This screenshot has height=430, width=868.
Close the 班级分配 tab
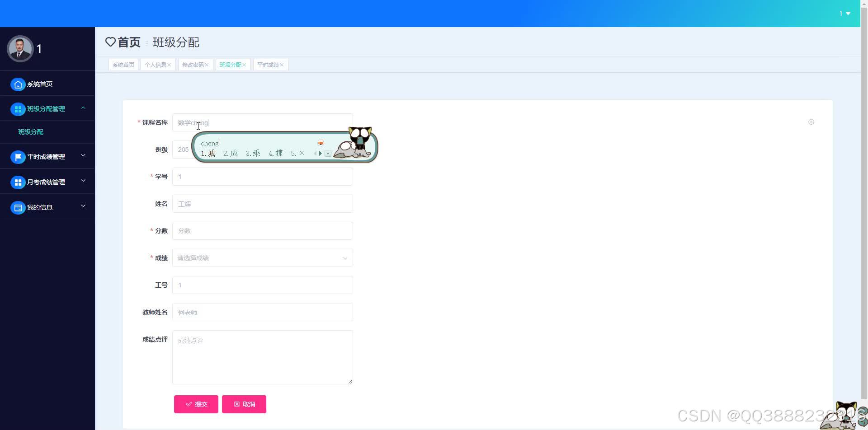[x=244, y=65]
